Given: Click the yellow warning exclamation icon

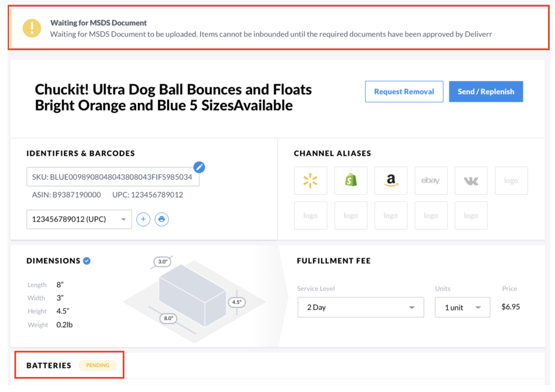Looking at the screenshot, I should coord(32,28).
